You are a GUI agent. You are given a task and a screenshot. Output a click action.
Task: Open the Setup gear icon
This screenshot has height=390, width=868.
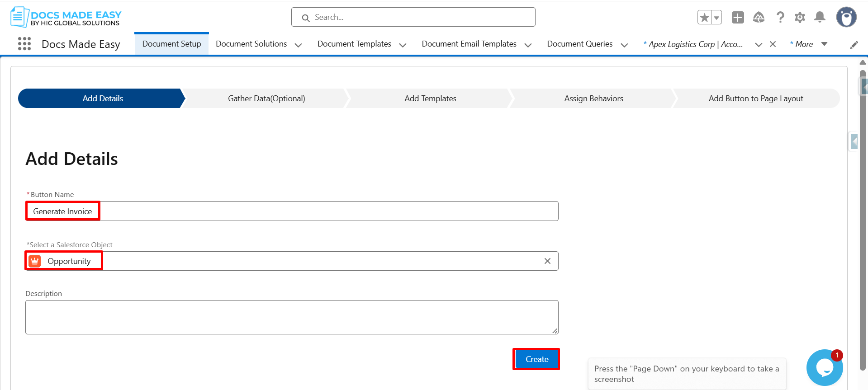[x=800, y=18]
